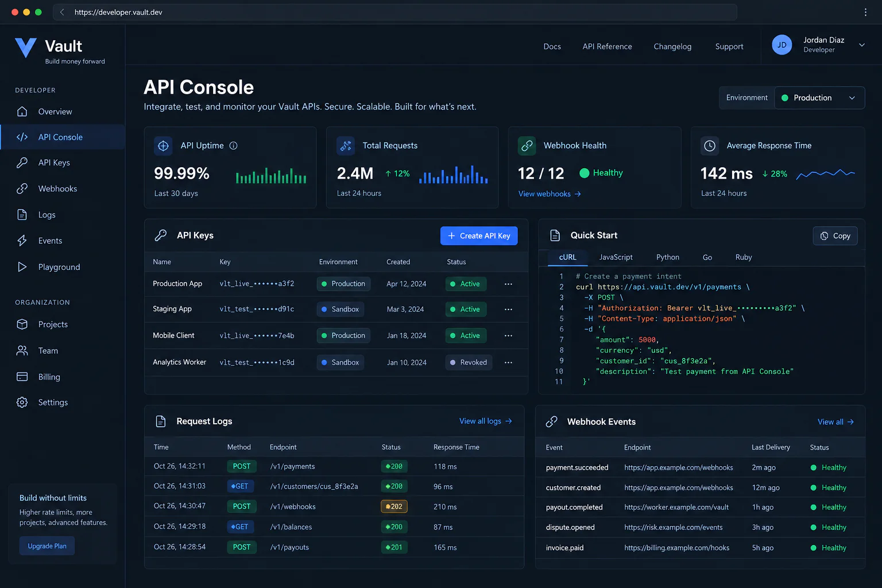
Task: Click the /v1/payouts endpoint log row
Action: 334,547
